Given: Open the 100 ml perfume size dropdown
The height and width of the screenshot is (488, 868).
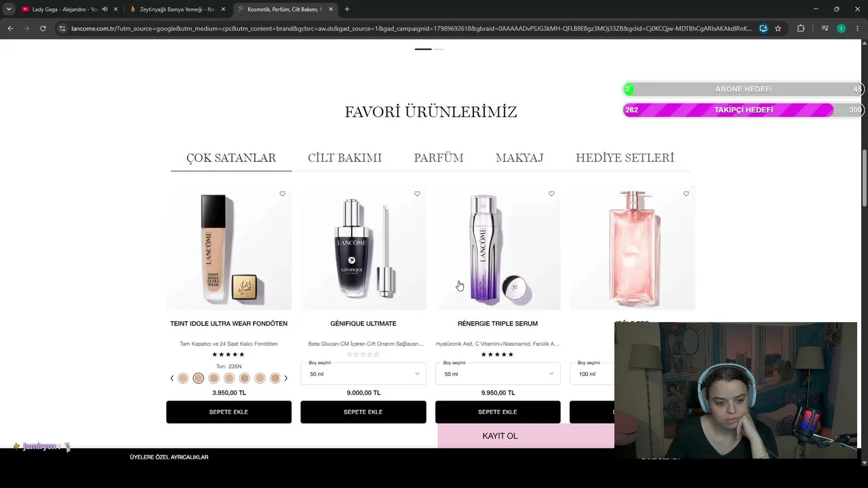Looking at the screenshot, I should 592,373.
